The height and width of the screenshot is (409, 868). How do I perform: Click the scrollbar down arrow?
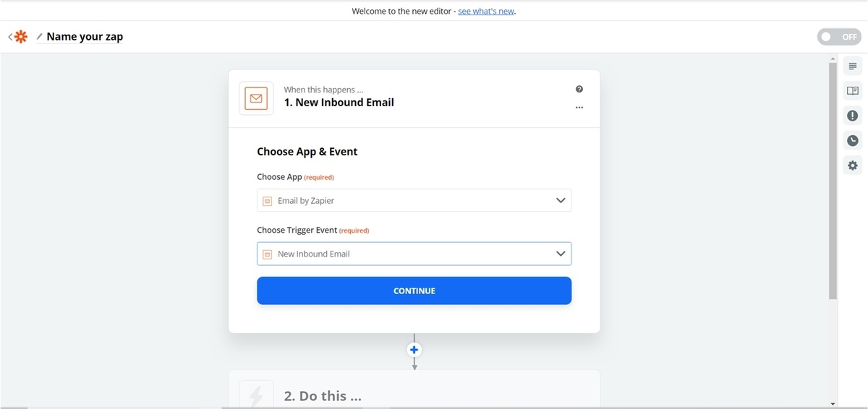(x=833, y=404)
